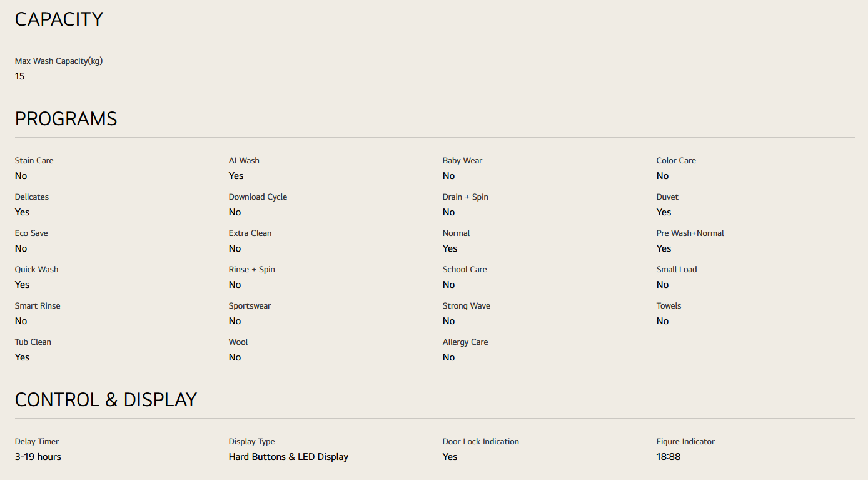The image size is (868, 480).
Task: Click the Baby Wear program label
Action: [x=462, y=161]
